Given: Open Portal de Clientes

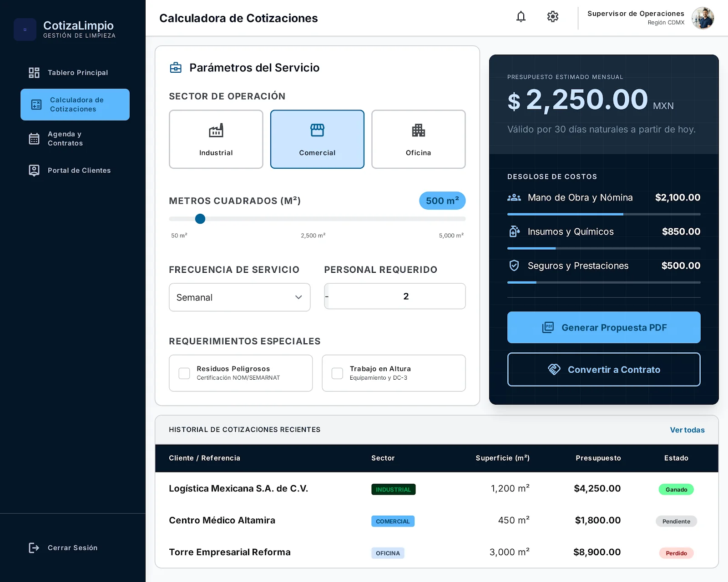Looking at the screenshot, I should coord(75,171).
